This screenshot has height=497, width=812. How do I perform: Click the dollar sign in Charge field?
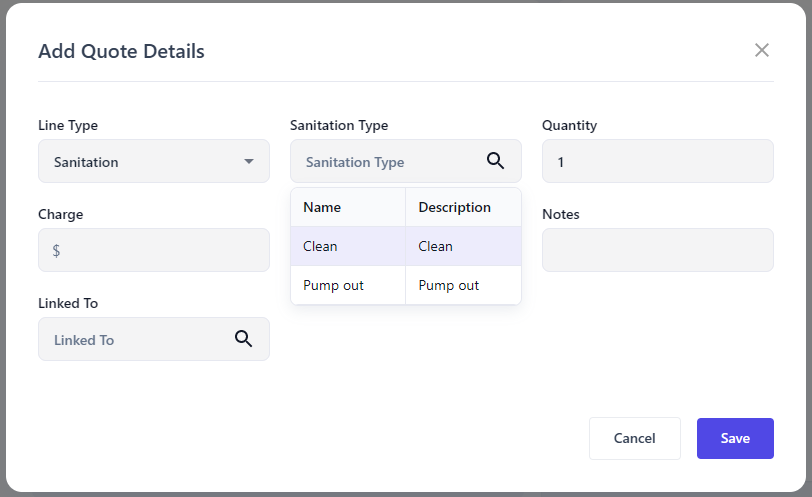coord(56,251)
